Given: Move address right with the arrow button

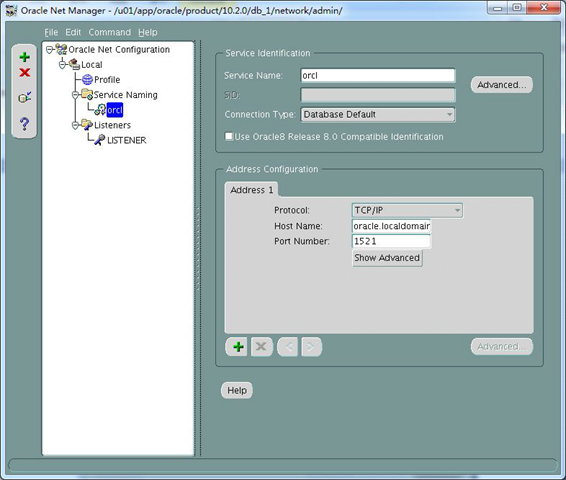Looking at the screenshot, I should coord(311,347).
